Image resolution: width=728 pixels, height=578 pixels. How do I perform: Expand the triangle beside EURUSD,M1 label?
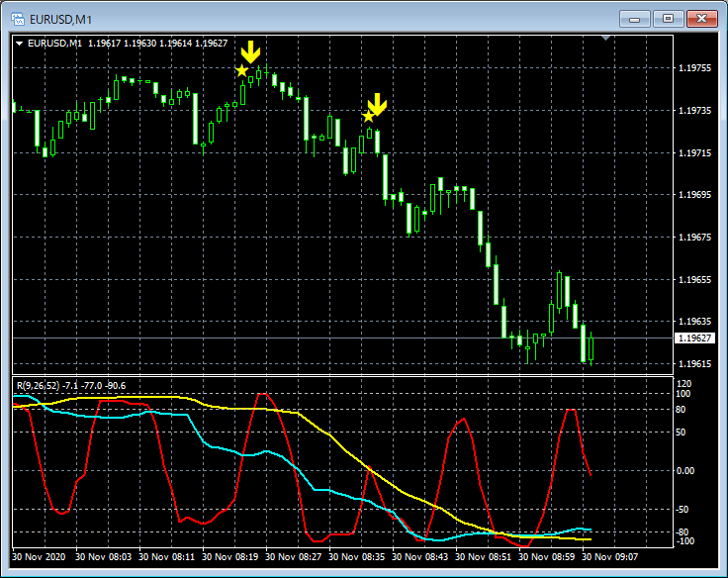point(20,43)
